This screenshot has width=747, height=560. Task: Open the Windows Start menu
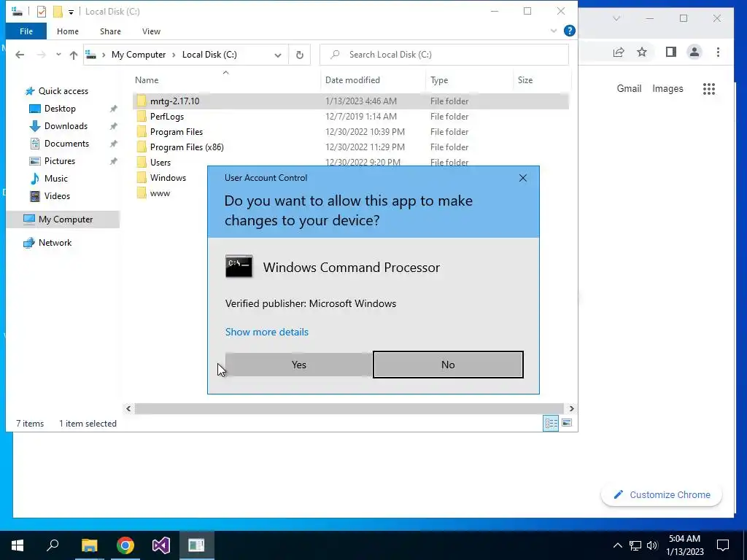[18, 545]
